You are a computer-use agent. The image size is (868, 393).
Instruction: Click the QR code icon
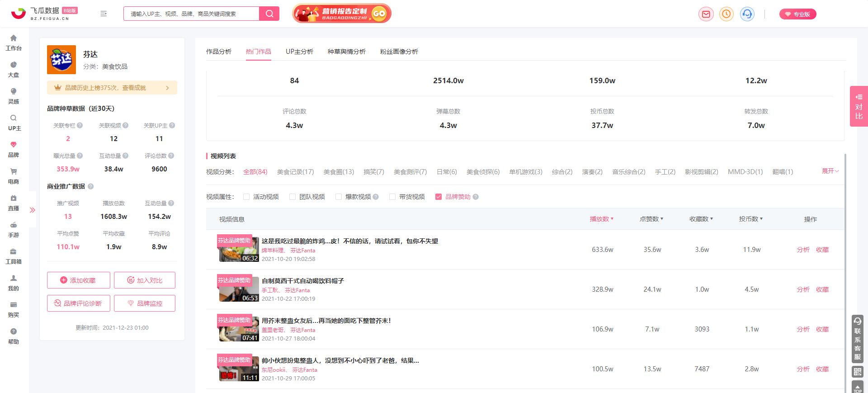(x=858, y=372)
